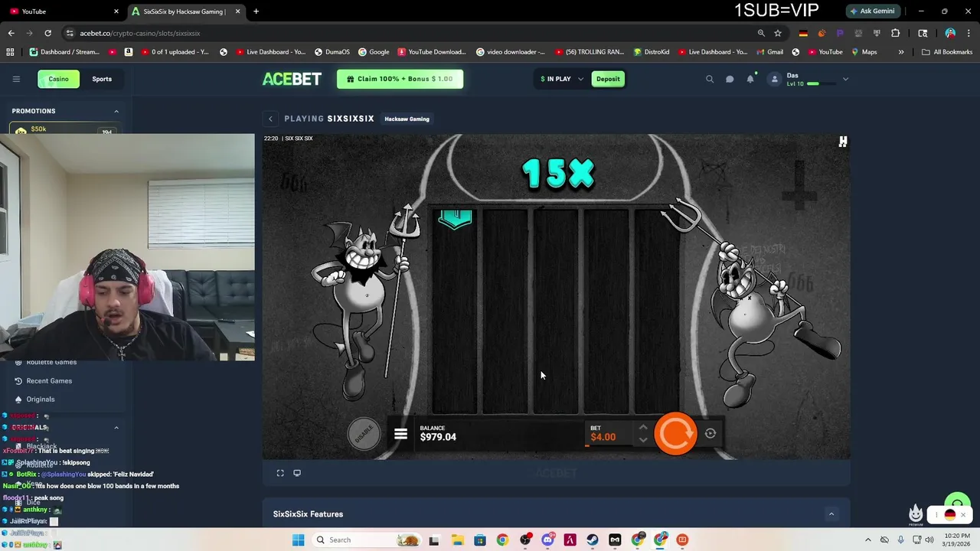The width and height of the screenshot is (980, 551).
Task: Select the Casino tab
Action: point(59,79)
